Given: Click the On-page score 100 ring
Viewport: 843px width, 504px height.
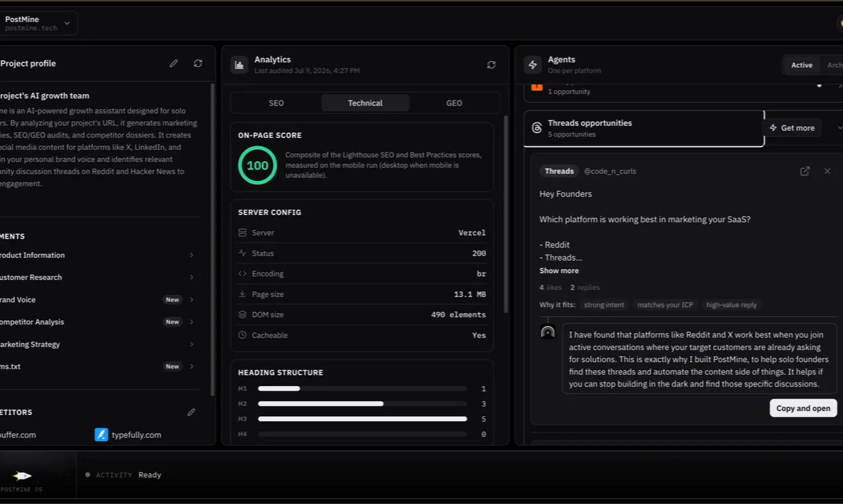Looking at the screenshot, I should (258, 165).
